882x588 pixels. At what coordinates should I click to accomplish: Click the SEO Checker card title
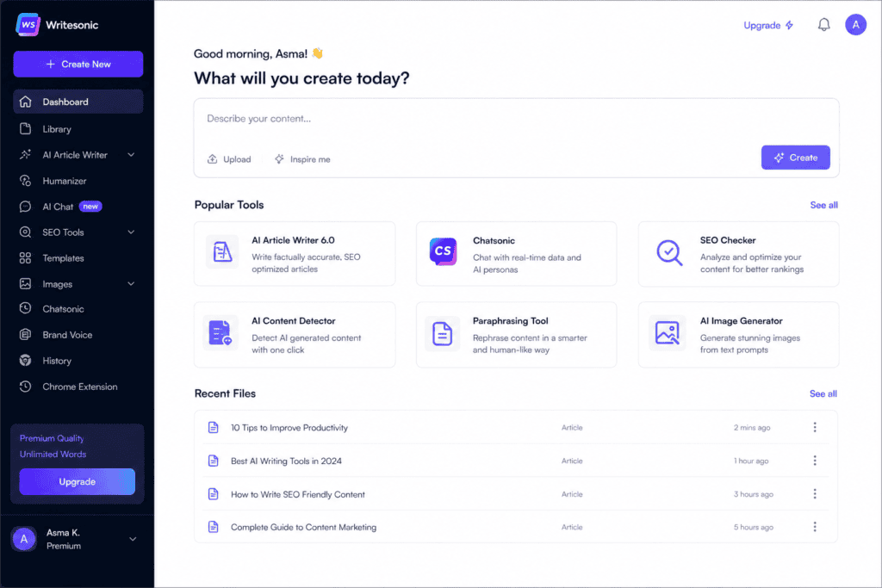tap(728, 240)
